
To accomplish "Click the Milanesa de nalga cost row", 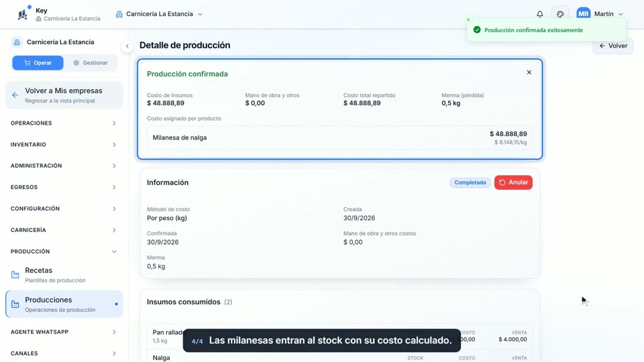I will pos(339,137).
